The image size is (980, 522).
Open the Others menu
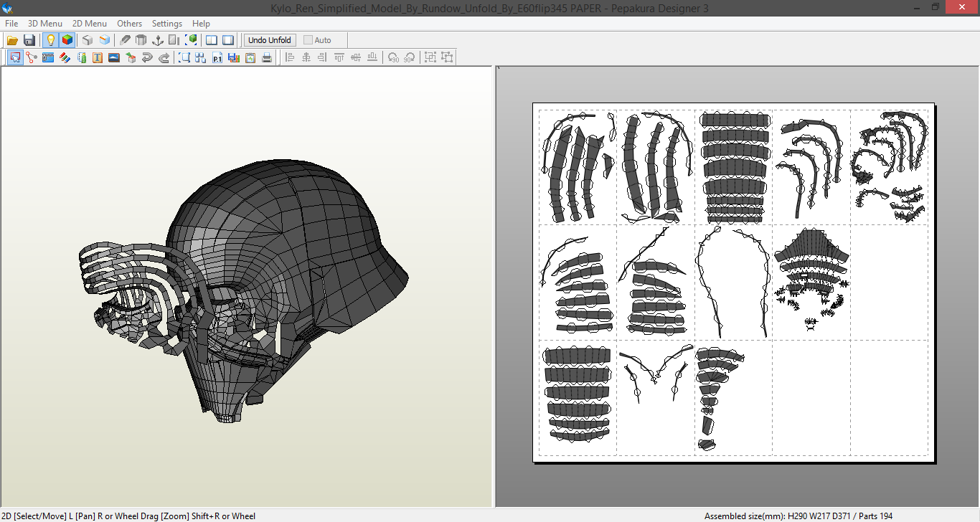(130, 24)
